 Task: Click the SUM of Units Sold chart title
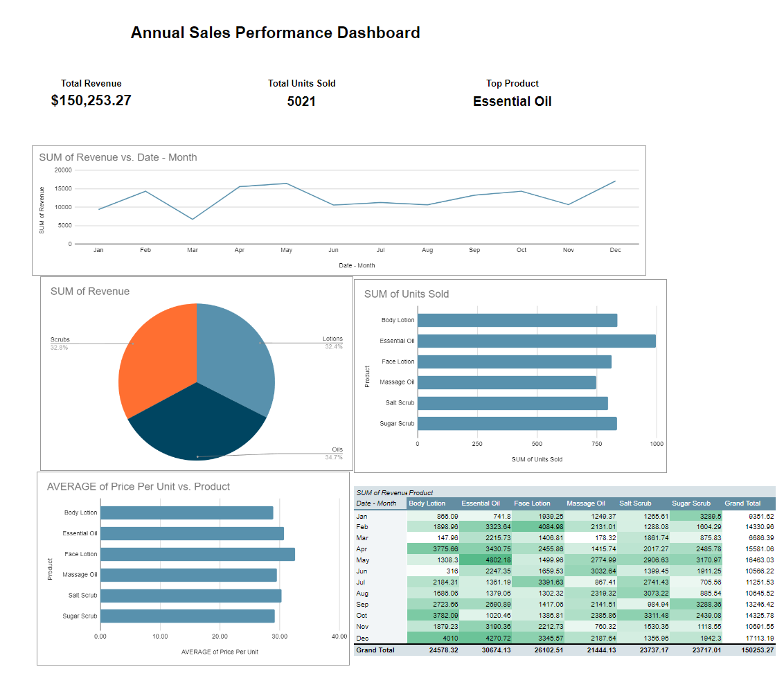click(x=407, y=294)
